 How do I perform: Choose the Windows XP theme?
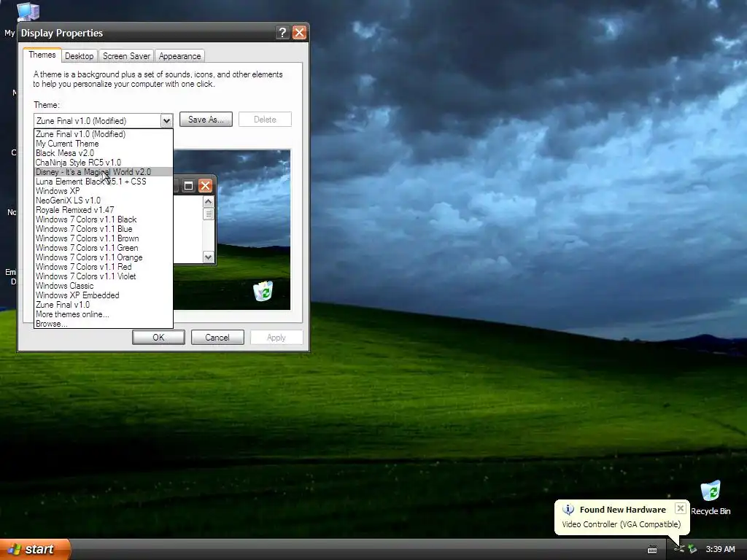point(104,191)
